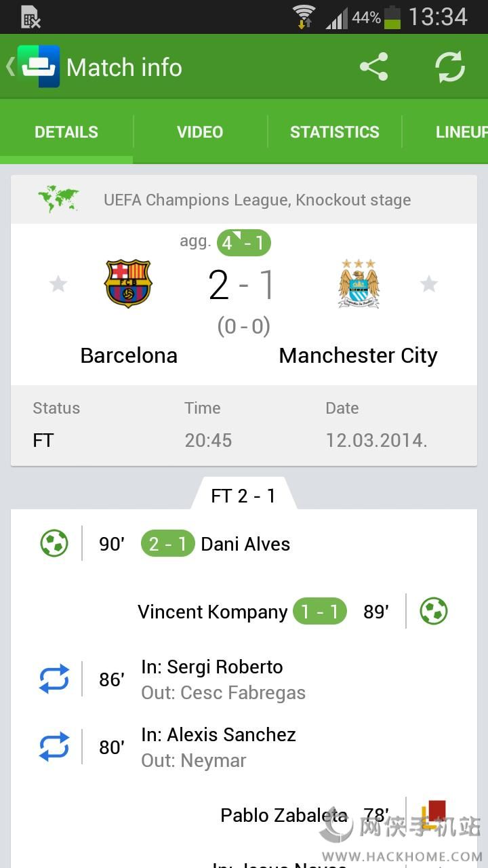Tap the share icon in header

(373, 67)
